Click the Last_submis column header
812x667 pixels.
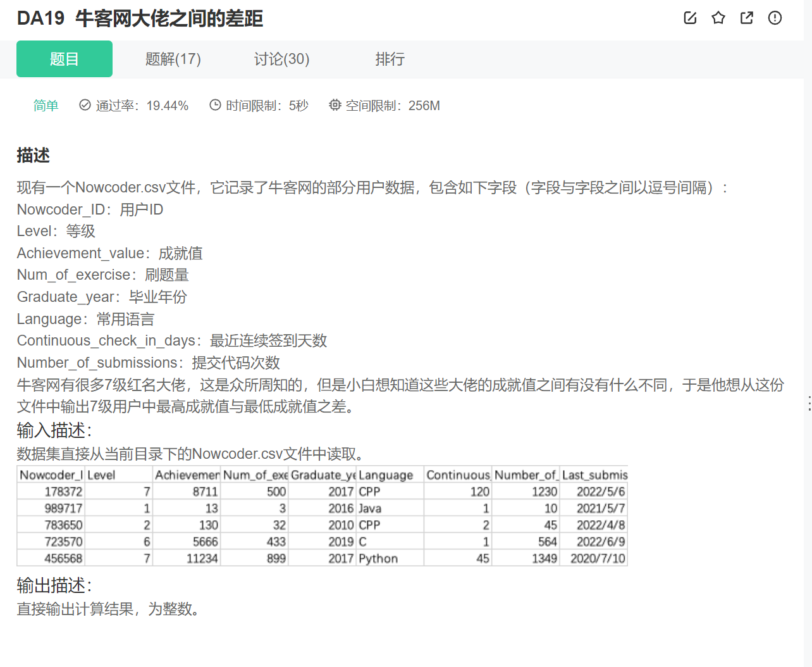594,475
